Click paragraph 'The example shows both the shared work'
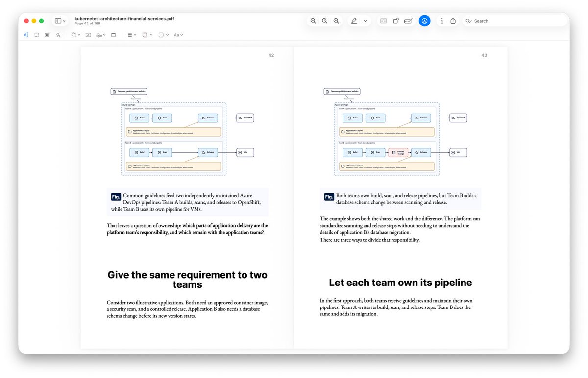 pyautogui.click(x=400, y=225)
